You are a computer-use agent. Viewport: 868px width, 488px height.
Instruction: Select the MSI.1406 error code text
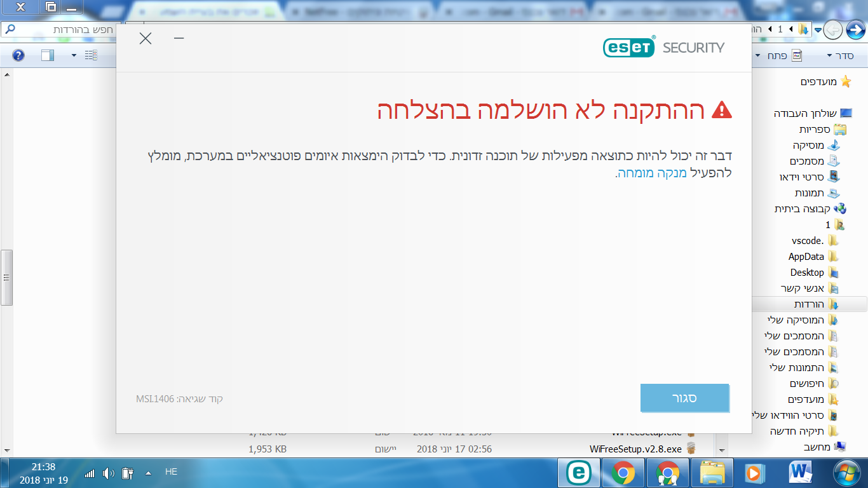pos(156,399)
